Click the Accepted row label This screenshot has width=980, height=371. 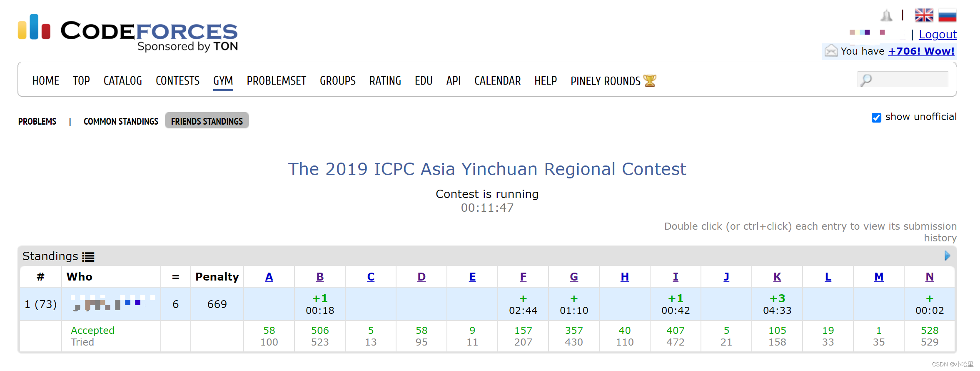pos(92,331)
